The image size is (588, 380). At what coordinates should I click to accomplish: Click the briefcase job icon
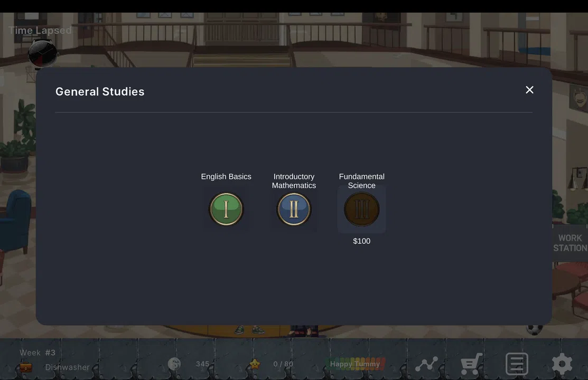(25, 368)
